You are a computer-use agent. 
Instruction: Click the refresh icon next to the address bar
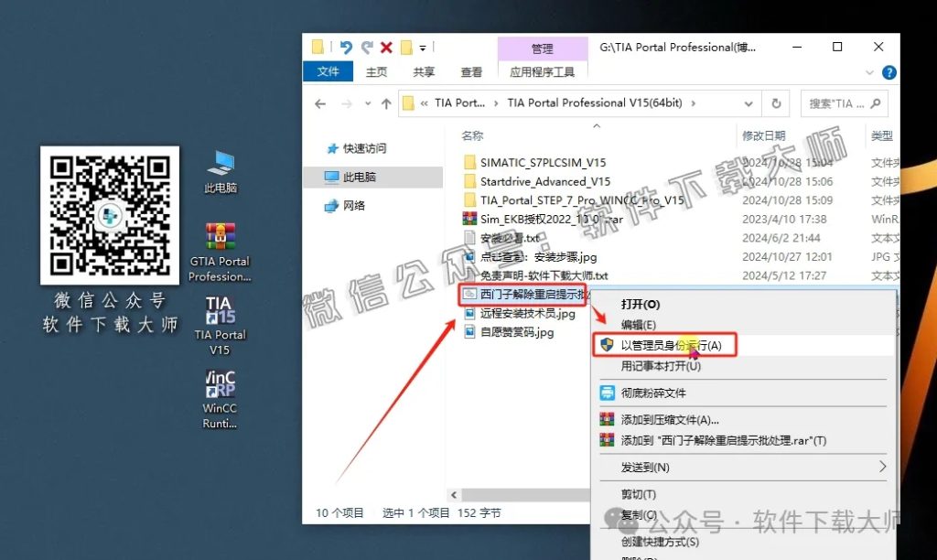[x=776, y=103]
